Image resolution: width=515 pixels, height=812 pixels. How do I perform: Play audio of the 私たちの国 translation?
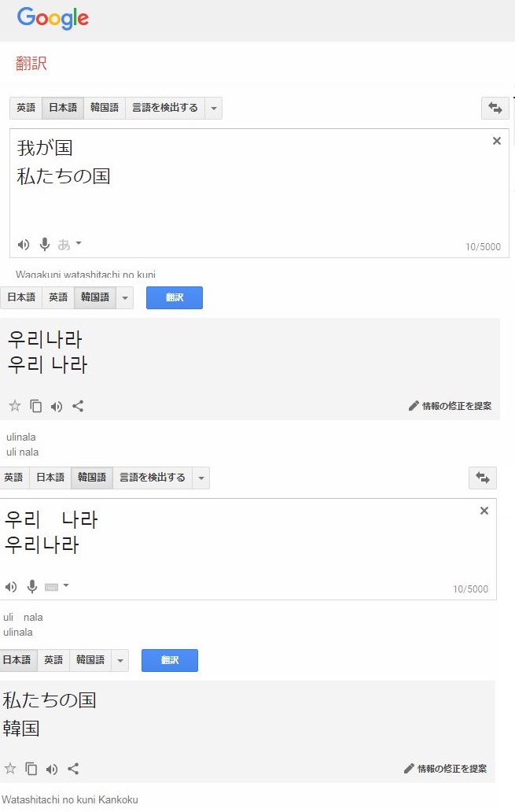pos(52,769)
